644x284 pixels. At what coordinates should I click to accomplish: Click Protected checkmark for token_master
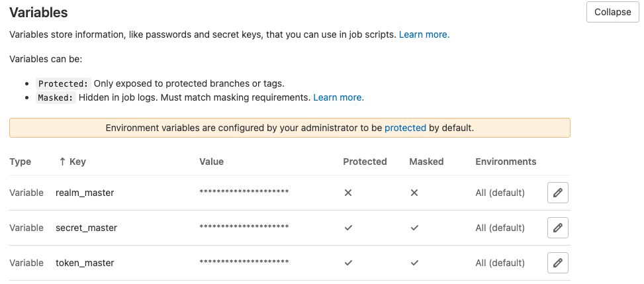pos(348,263)
